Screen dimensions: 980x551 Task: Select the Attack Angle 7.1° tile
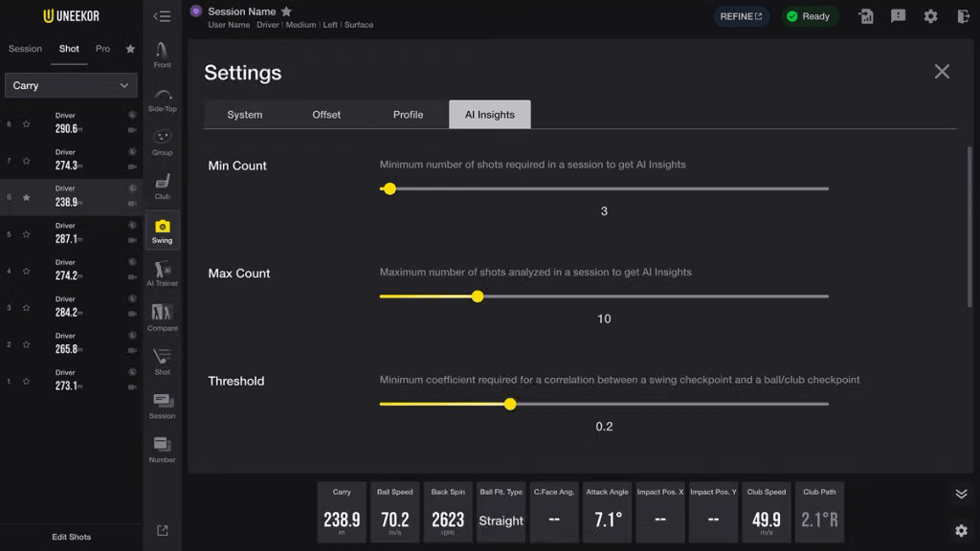(607, 513)
